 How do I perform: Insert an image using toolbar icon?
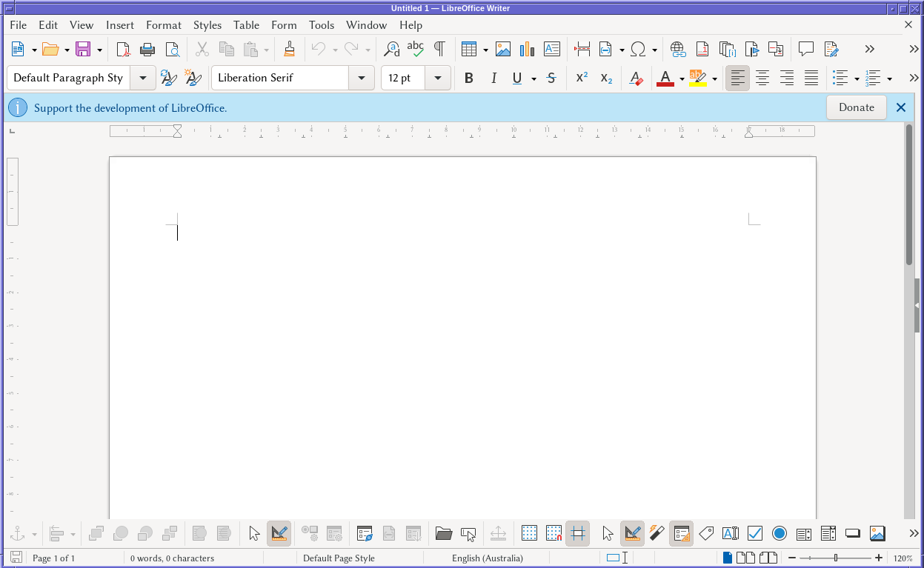[503, 50]
